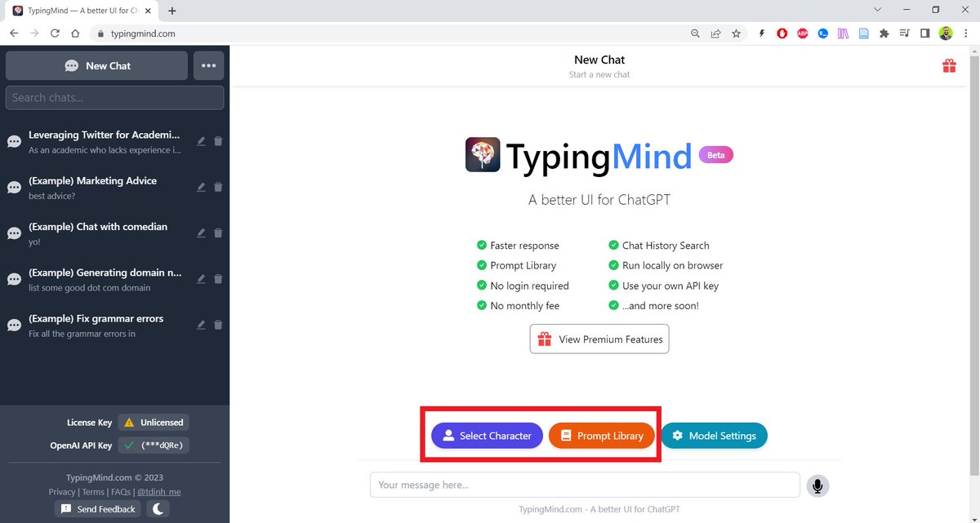
Task: Open a new browser tab
Action: coord(171,11)
